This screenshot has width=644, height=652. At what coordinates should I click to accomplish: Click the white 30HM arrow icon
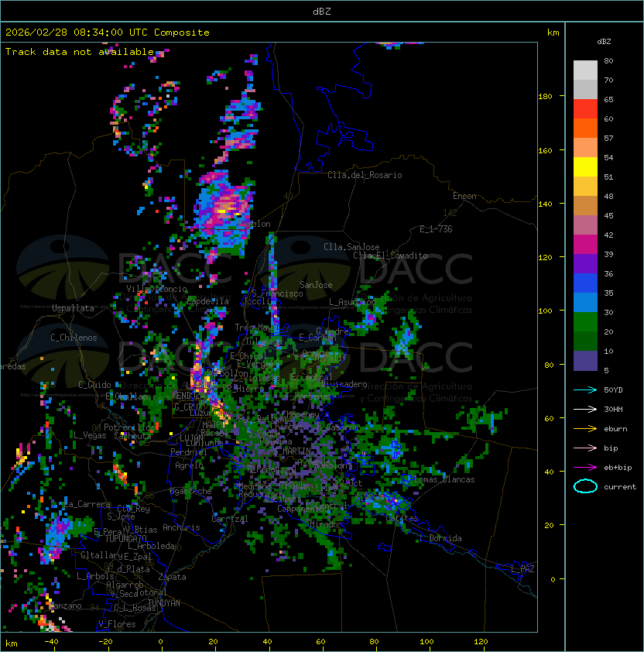point(585,409)
